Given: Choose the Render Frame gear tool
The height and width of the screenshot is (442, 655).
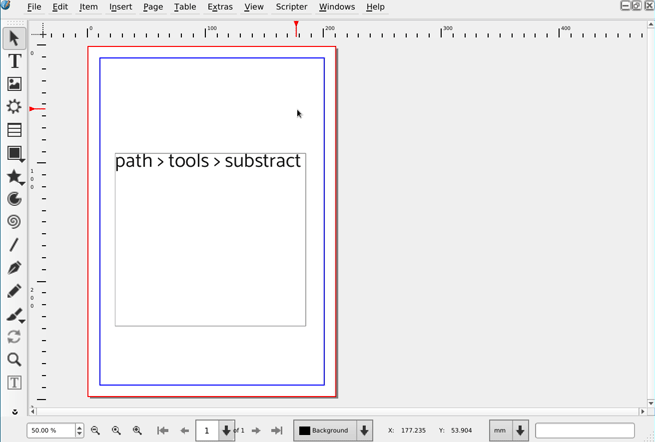Looking at the screenshot, I should point(14,107).
